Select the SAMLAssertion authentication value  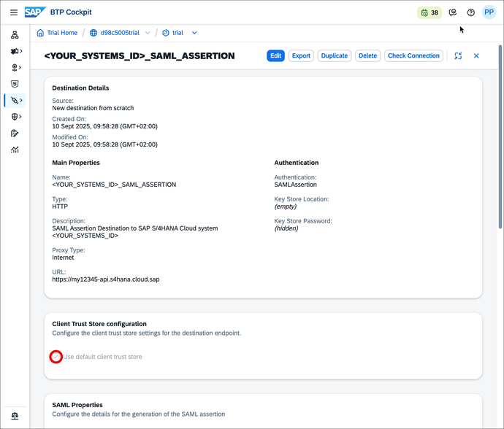[295, 185]
